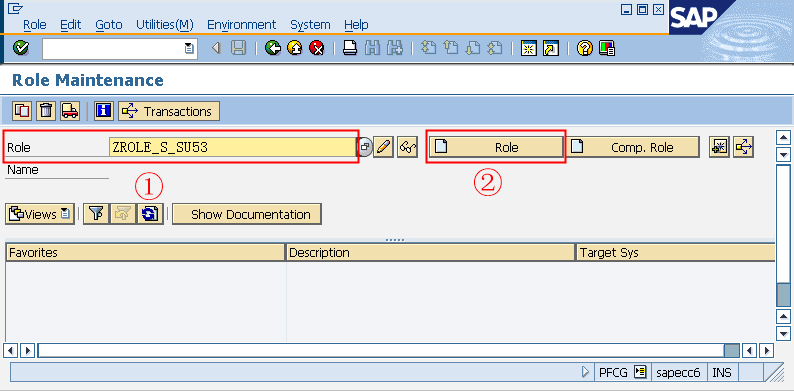Click the green Back arrow icon
This screenshot has height=391, width=794.
coord(273,49)
